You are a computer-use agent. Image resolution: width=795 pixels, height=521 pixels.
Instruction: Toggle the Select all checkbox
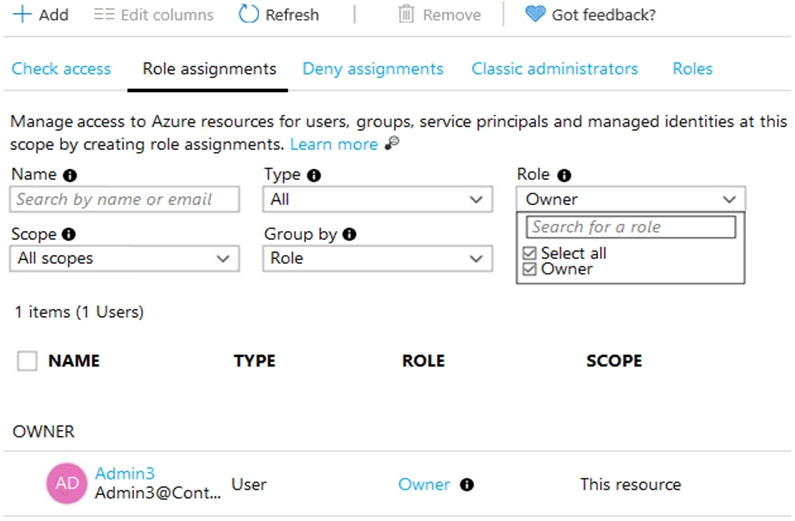pyautogui.click(x=529, y=253)
